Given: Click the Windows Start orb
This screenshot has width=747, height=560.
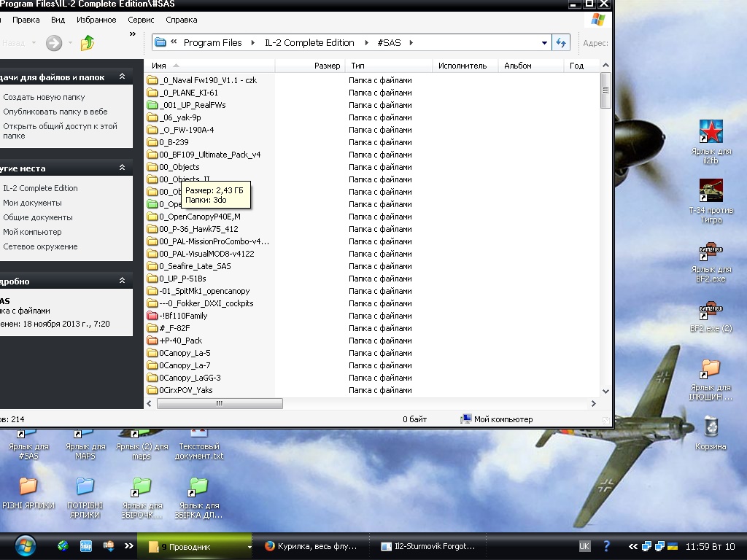Looking at the screenshot, I should coord(25,546).
